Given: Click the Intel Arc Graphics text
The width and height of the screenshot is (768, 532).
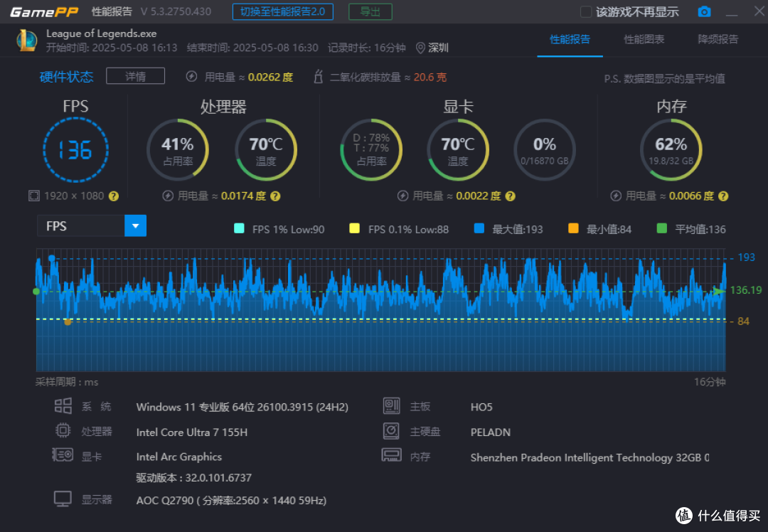Looking at the screenshot, I should click(x=179, y=457).
